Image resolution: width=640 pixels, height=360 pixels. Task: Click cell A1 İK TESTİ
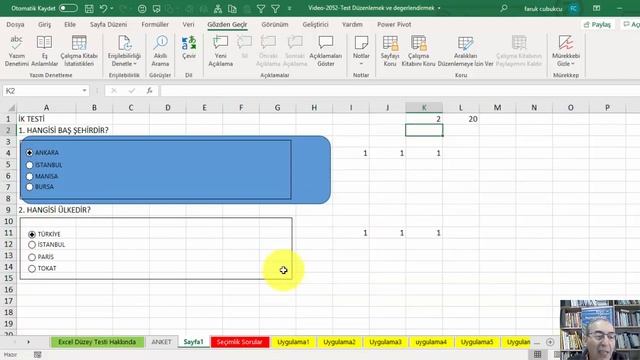pyautogui.click(x=46, y=119)
